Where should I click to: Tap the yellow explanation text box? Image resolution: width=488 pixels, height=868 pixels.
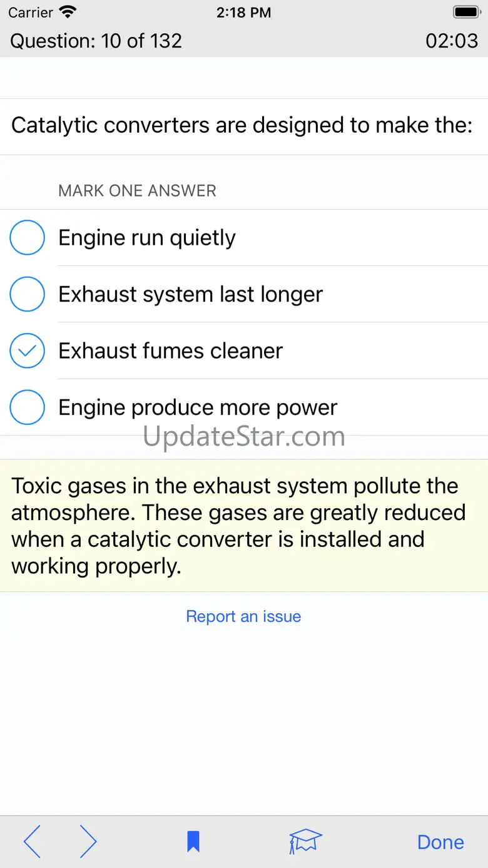point(244,526)
